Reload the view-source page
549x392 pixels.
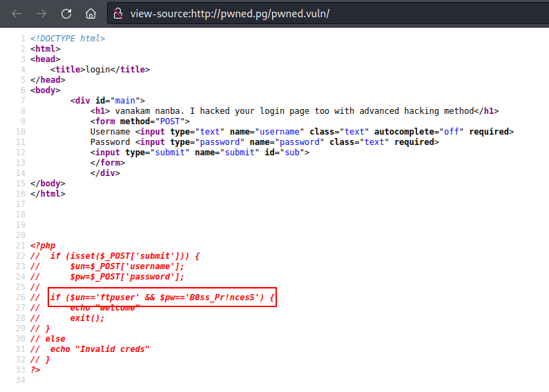click(66, 13)
